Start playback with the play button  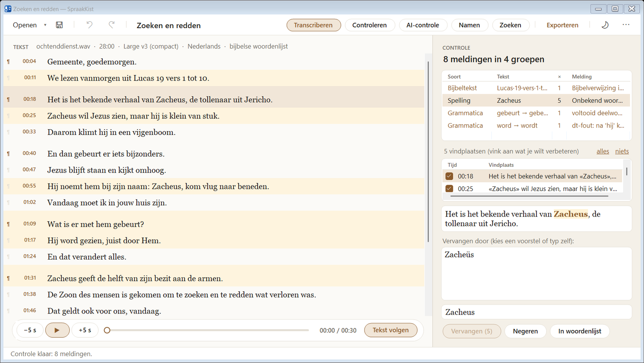click(57, 330)
